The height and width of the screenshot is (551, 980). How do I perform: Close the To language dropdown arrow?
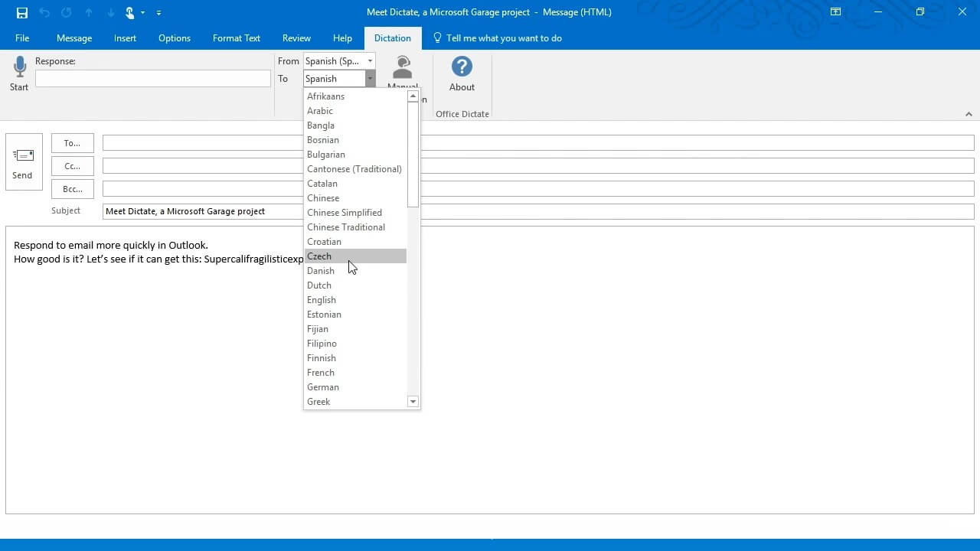[x=370, y=79]
